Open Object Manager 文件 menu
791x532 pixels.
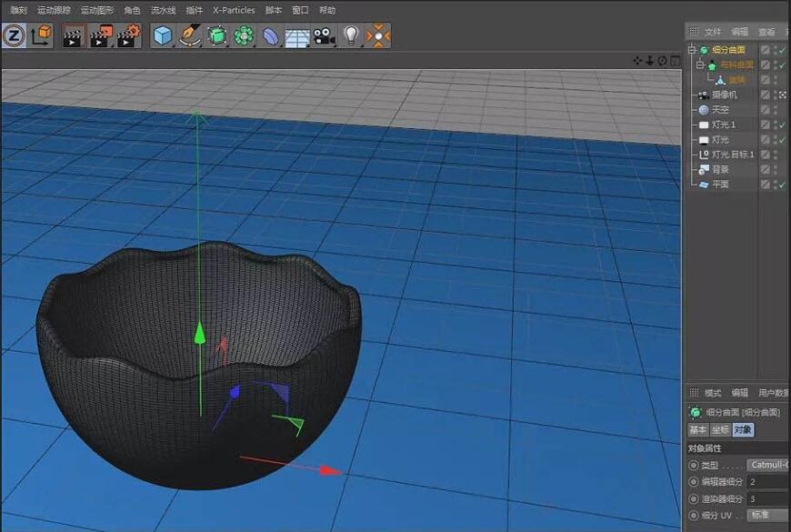pyautogui.click(x=712, y=32)
